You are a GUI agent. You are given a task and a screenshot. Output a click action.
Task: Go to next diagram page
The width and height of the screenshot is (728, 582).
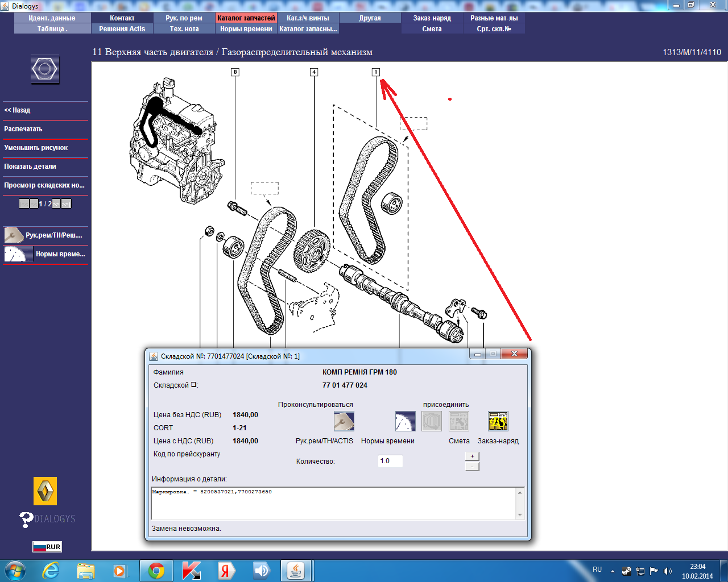56,203
